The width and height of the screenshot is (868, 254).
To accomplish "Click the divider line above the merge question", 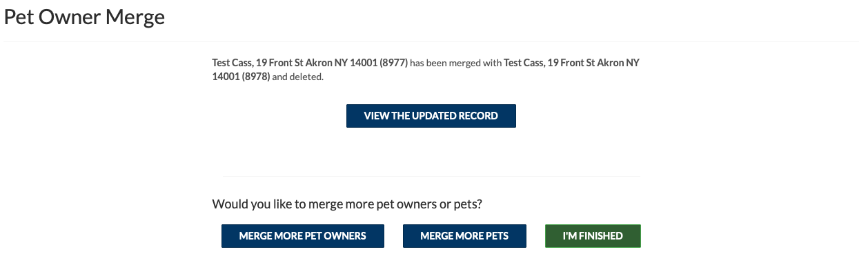I will (x=432, y=176).
